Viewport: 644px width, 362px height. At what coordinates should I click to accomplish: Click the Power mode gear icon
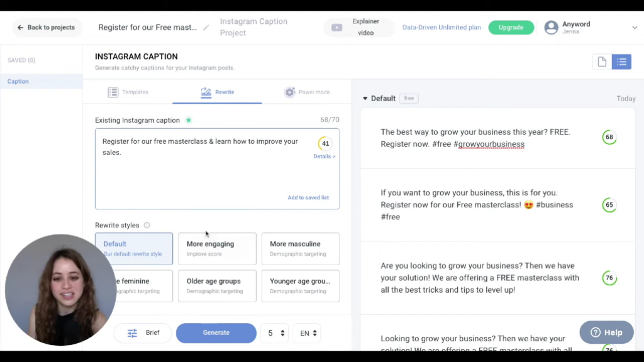coord(289,92)
